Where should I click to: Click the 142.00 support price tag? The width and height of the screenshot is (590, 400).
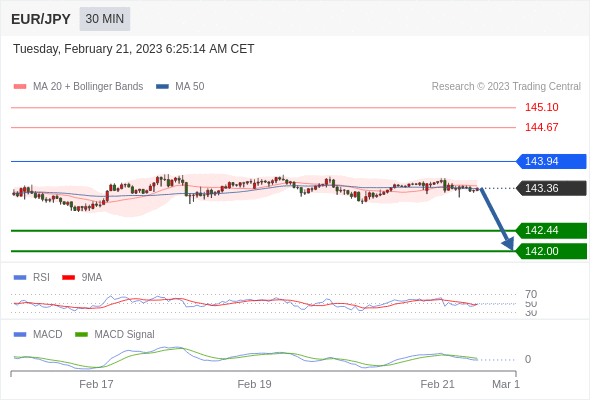point(551,251)
